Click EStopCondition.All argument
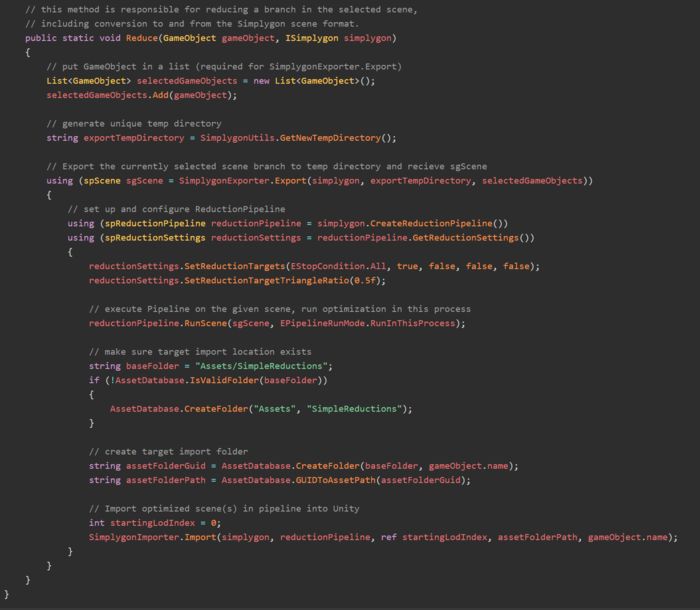Viewport: 700px width, 610px height. click(338, 266)
